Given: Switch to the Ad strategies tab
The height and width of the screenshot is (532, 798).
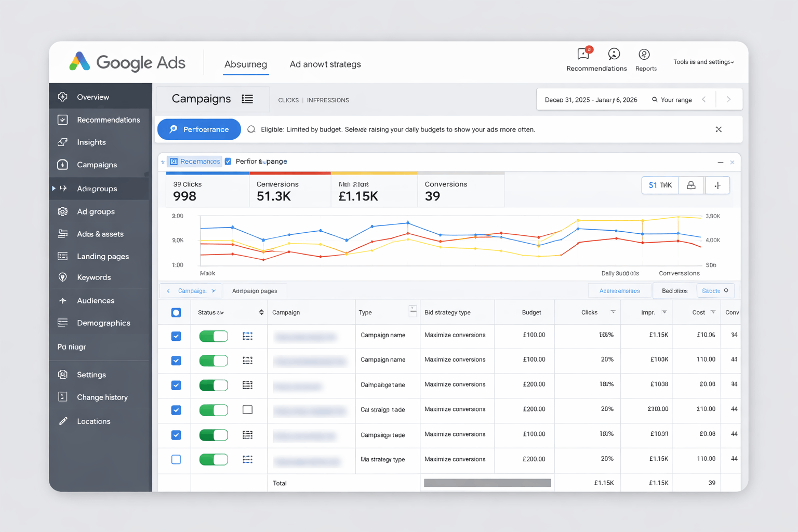Looking at the screenshot, I should click(325, 64).
